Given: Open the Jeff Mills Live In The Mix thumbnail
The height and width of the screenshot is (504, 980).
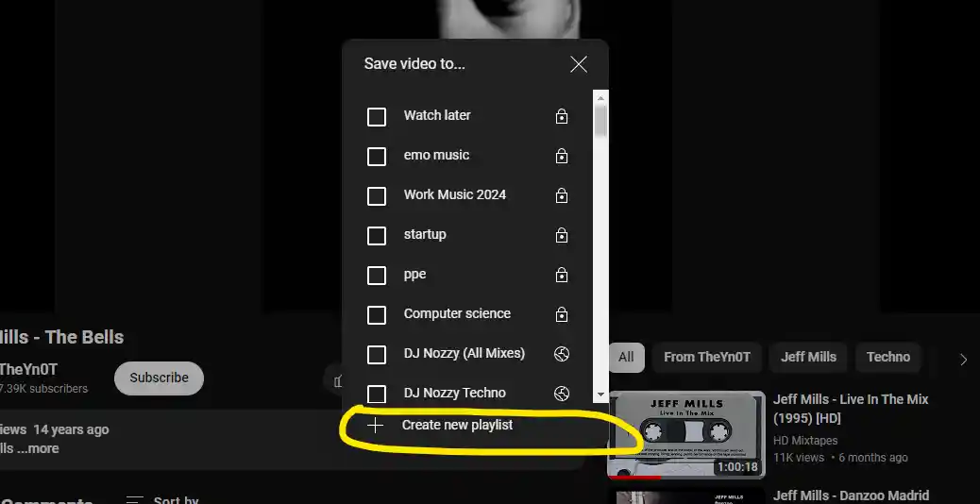Looking at the screenshot, I should click(684, 434).
